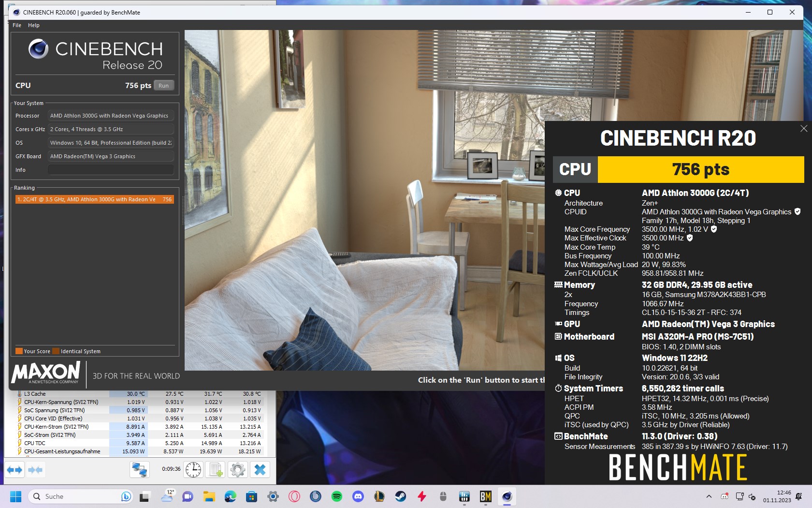Open the mouse utility taskbar icon
Image resolution: width=812 pixels, height=508 pixels.
[443, 496]
